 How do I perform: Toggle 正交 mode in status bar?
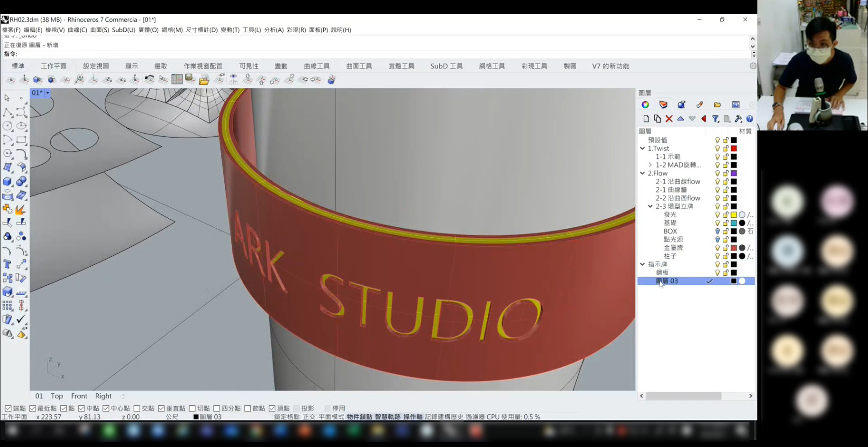(x=309, y=417)
